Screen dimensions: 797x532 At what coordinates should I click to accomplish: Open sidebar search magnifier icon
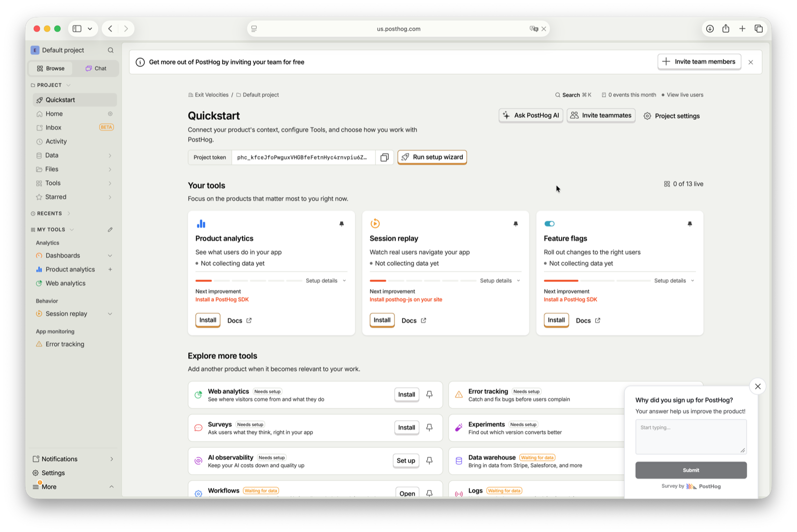point(111,50)
